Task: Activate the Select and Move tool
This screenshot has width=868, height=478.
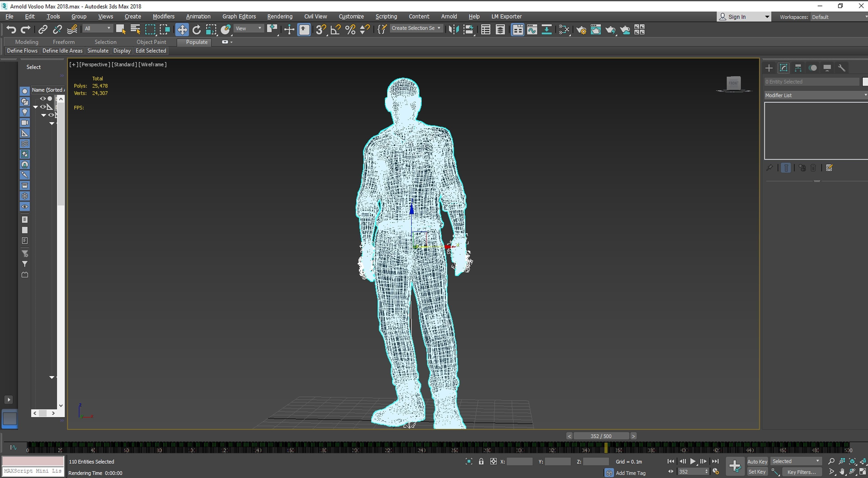Action: pos(182,30)
